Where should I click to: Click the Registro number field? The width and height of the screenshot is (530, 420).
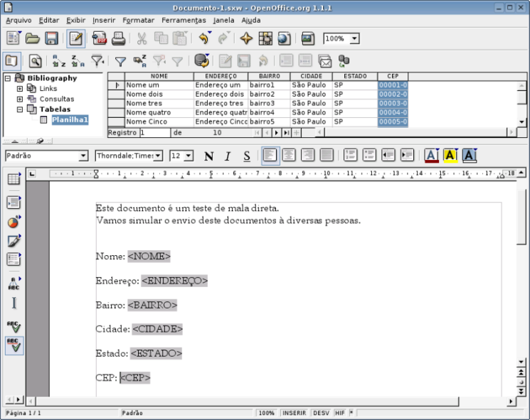point(155,133)
